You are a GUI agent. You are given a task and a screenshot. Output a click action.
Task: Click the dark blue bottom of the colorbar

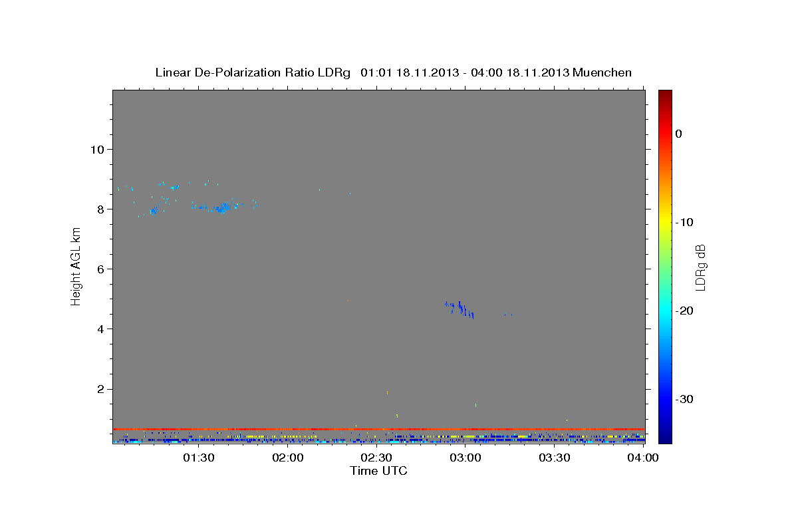pyautogui.click(x=665, y=436)
